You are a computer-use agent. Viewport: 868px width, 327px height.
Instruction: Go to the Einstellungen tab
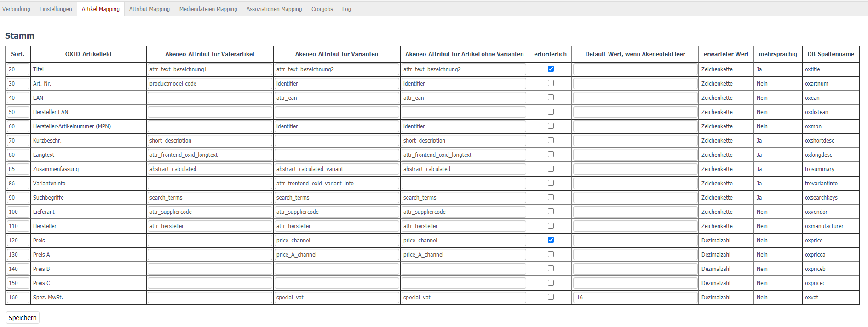tap(56, 9)
